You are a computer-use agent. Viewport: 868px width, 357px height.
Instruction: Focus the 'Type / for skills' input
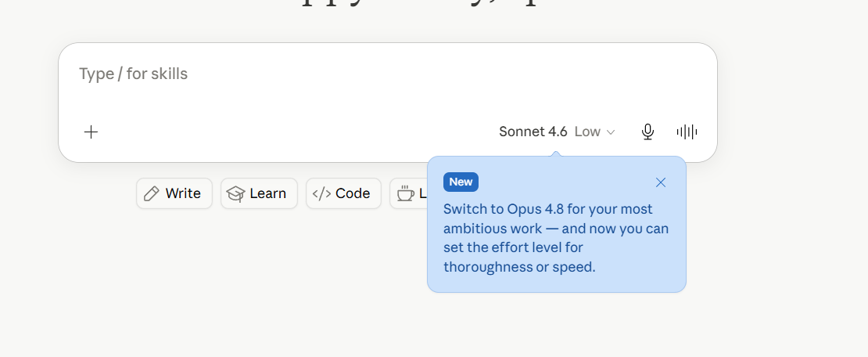(134, 74)
